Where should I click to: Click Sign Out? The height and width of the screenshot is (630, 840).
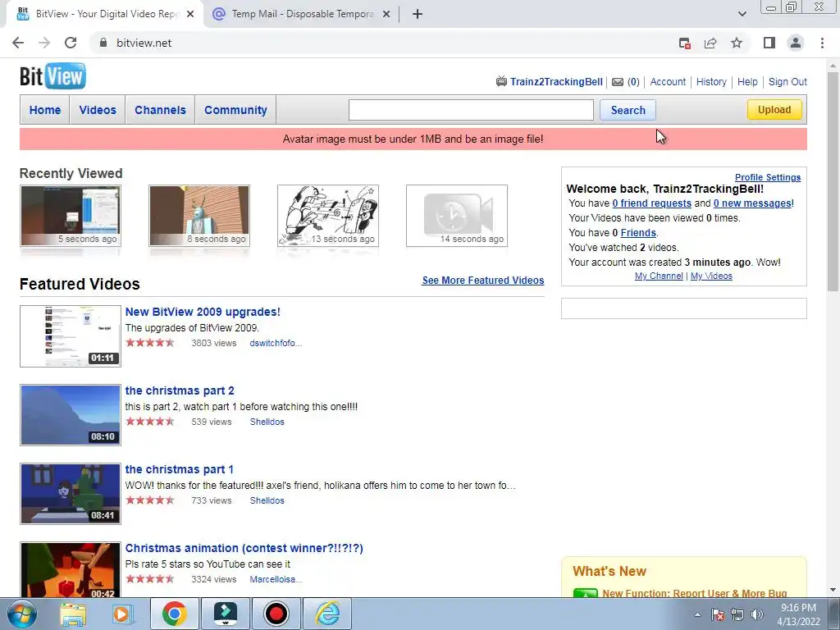point(787,81)
